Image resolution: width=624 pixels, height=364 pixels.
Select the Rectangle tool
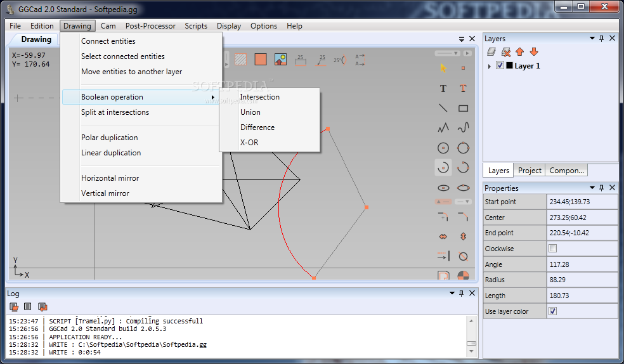pos(463,108)
